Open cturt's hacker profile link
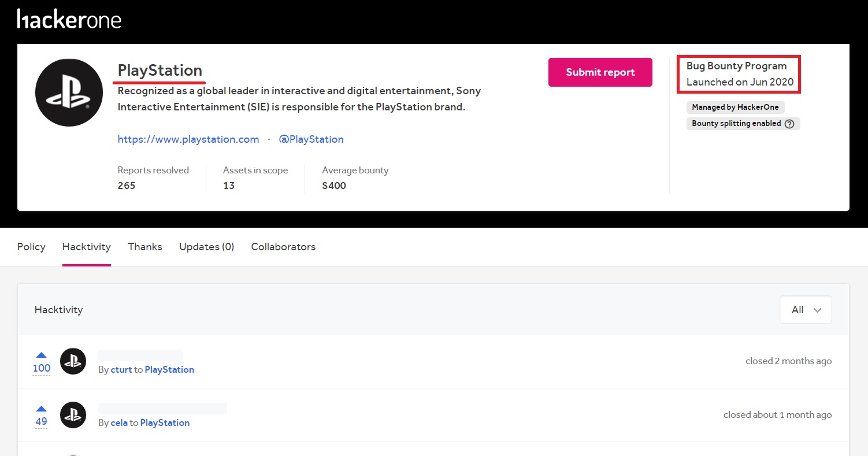 click(x=121, y=370)
